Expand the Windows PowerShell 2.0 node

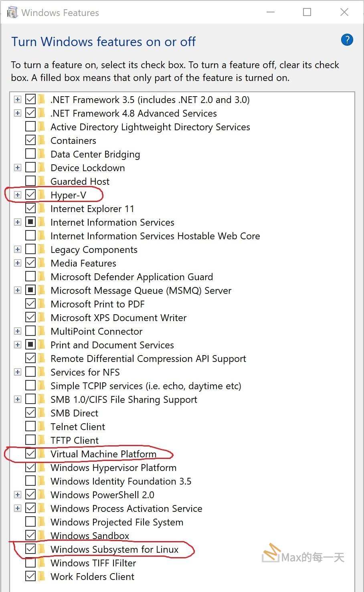[x=17, y=494]
